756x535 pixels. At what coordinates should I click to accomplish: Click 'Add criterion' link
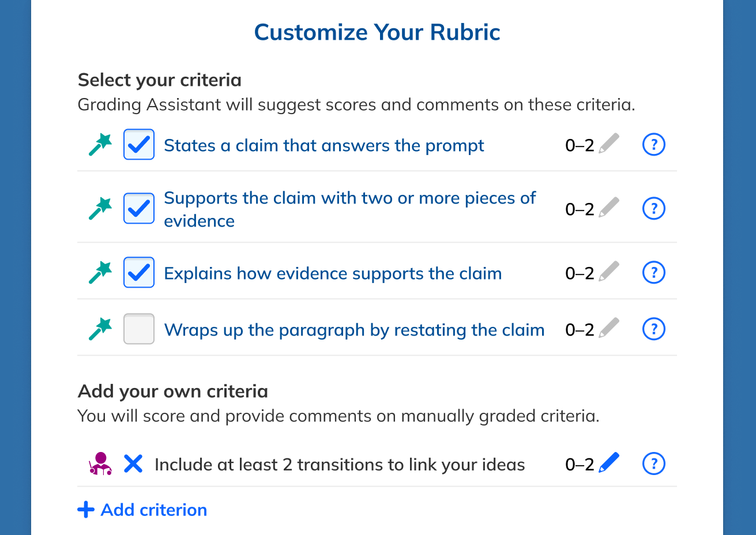(142, 510)
